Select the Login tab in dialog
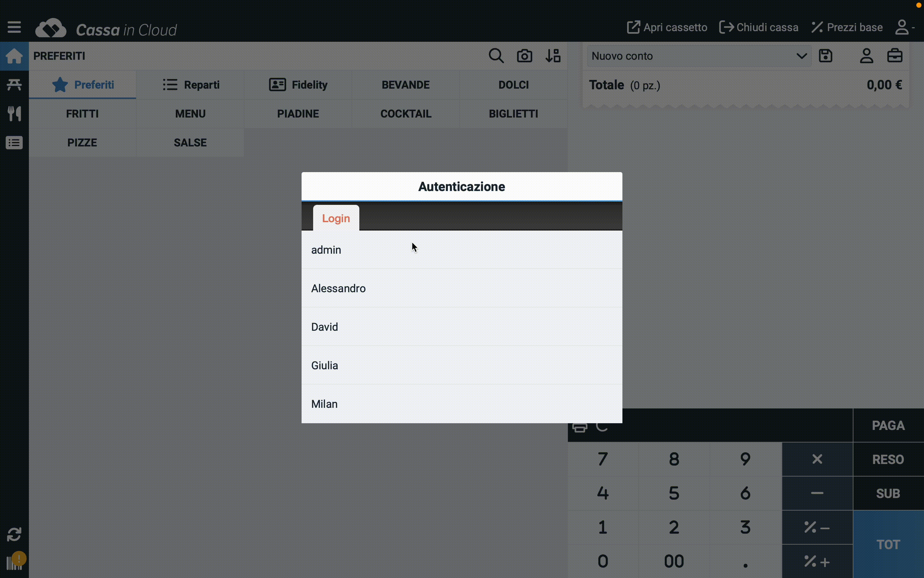 pos(336,218)
